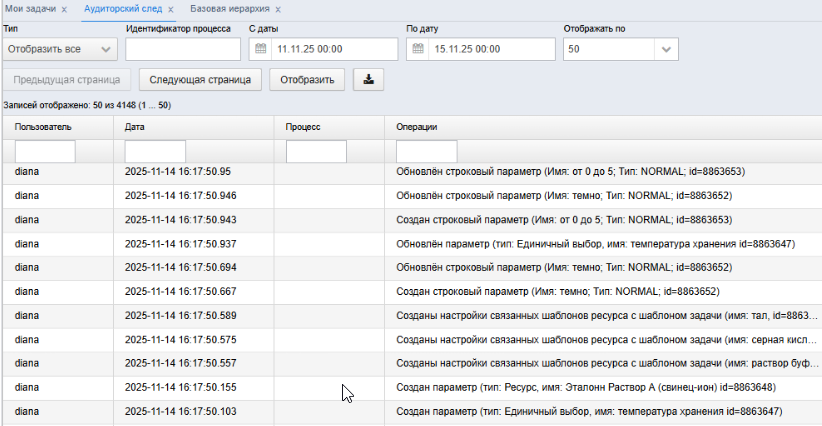Switch to the 'Мои задачи' tab
822x426 pixels.
point(30,9)
